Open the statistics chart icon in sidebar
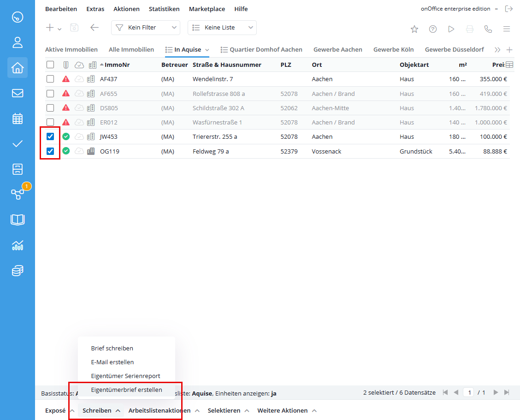Image resolution: width=520 pixels, height=420 pixels. [17, 245]
